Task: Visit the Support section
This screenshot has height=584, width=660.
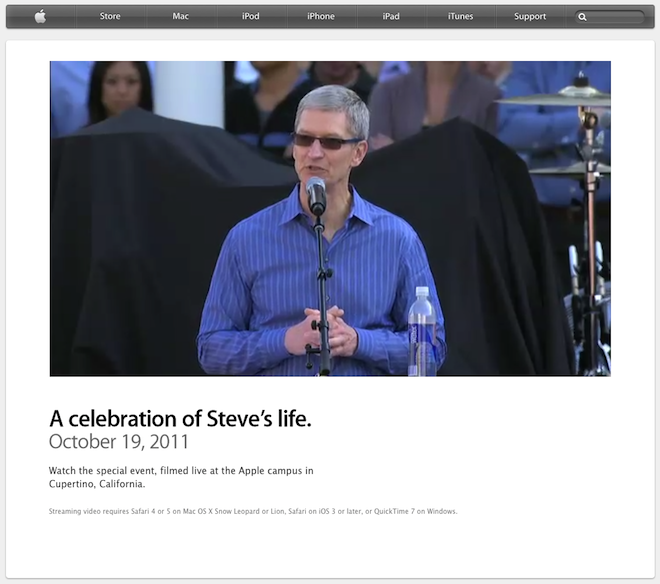Action: pos(530,16)
